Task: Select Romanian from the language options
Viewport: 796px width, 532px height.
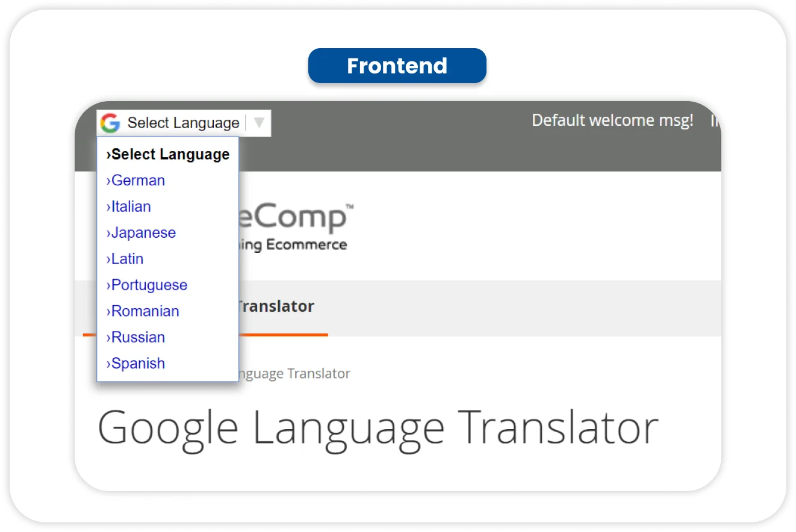Action: point(145,311)
